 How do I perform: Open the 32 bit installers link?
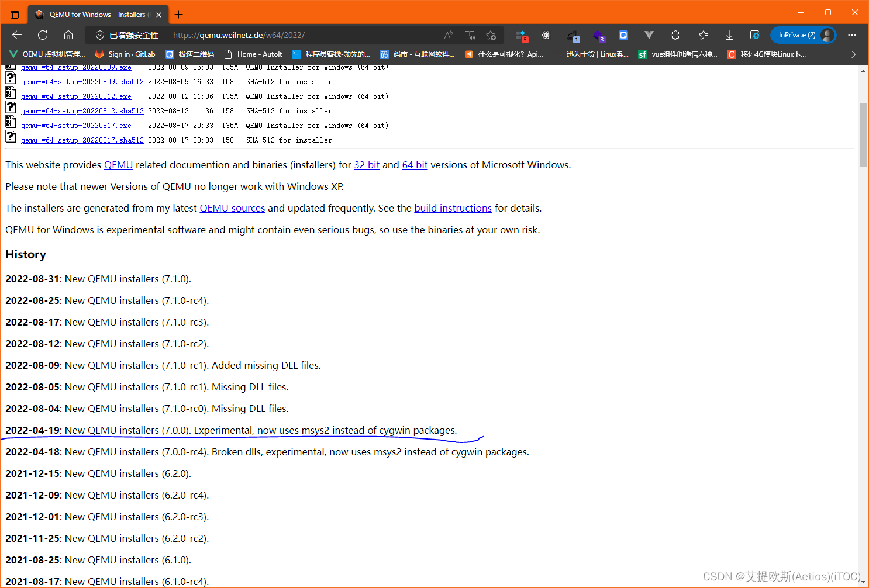pos(367,165)
